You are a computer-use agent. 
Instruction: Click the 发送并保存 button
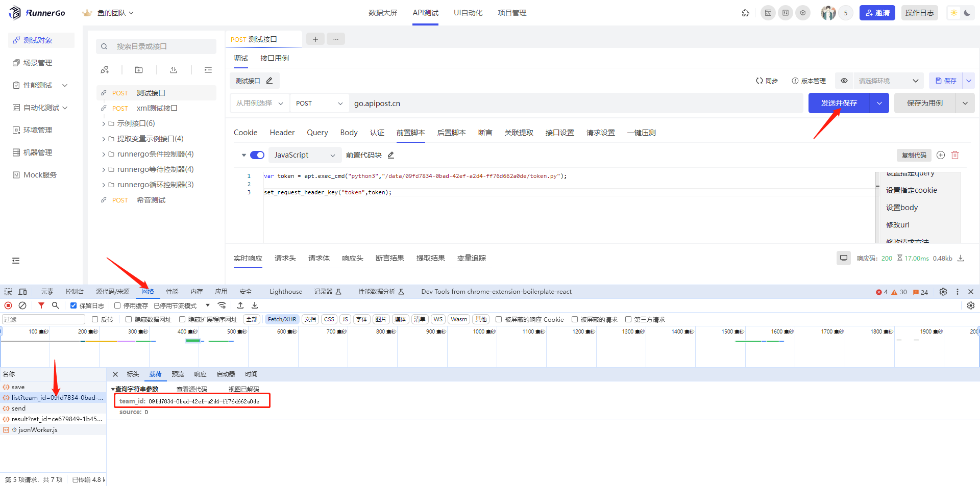pyautogui.click(x=839, y=103)
